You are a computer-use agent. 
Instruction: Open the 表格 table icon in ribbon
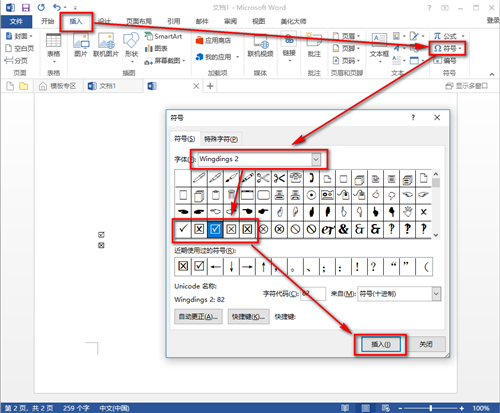(x=53, y=41)
